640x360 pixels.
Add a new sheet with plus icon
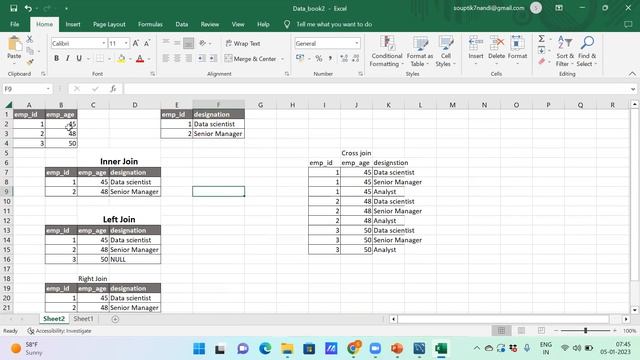115,319
